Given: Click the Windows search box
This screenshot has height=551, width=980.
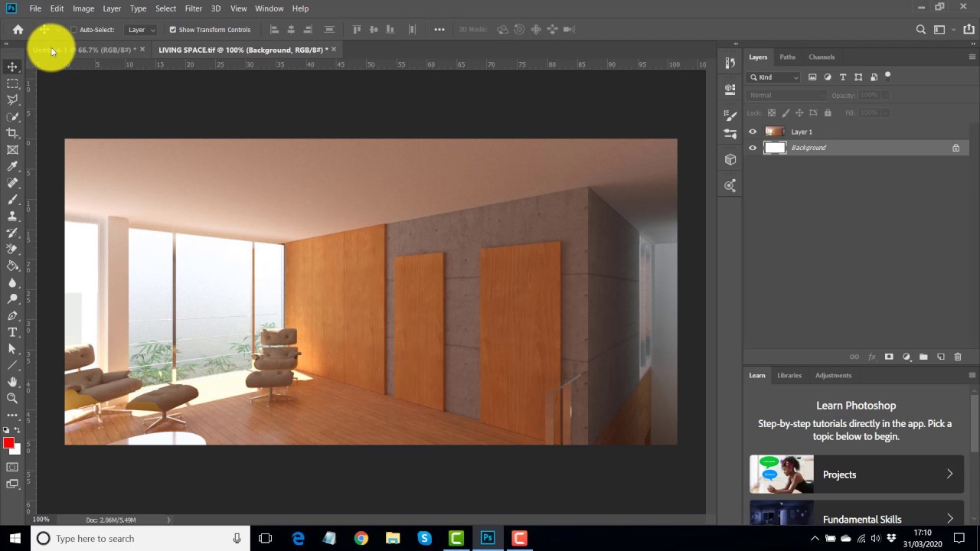Looking at the screenshot, I should pyautogui.click(x=140, y=539).
